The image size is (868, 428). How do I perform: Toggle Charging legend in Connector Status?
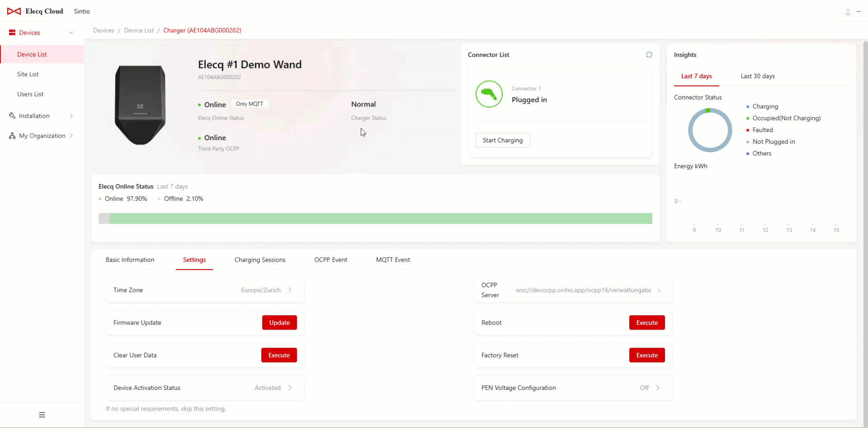pyautogui.click(x=762, y=107)
